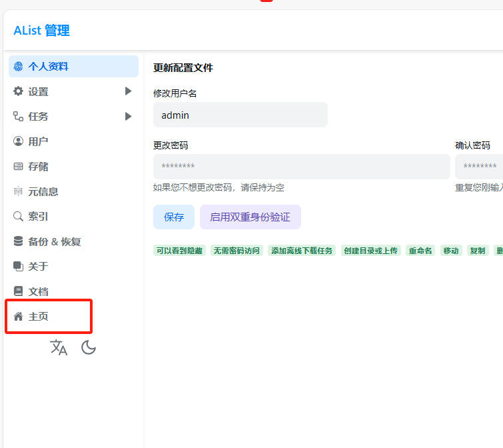Click the 创建目录或上传 permission tag
Screen dimensions: 503x448
point(371,251)
